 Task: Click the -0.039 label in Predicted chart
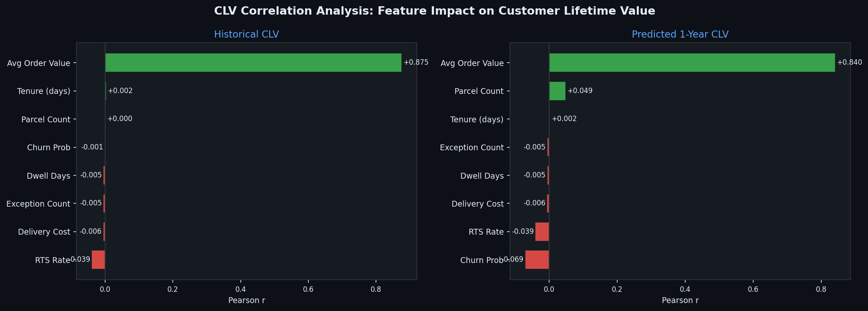click(523, 232)
